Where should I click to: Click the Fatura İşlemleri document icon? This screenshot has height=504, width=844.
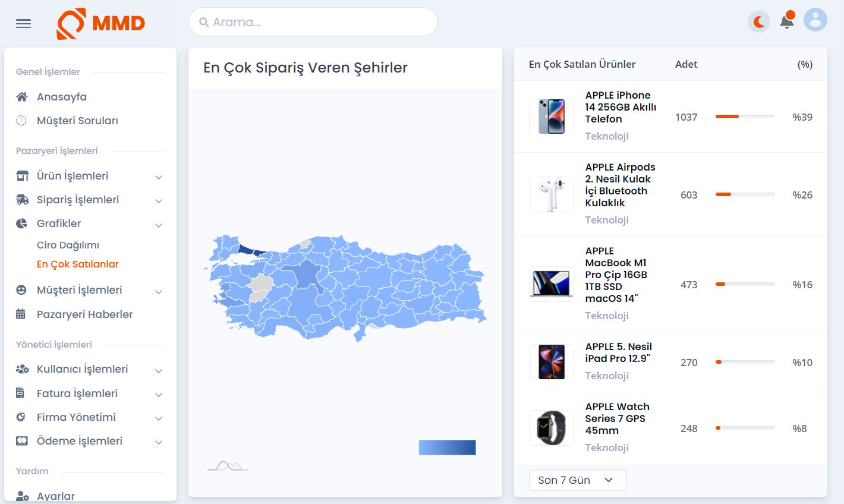point(20,393)
